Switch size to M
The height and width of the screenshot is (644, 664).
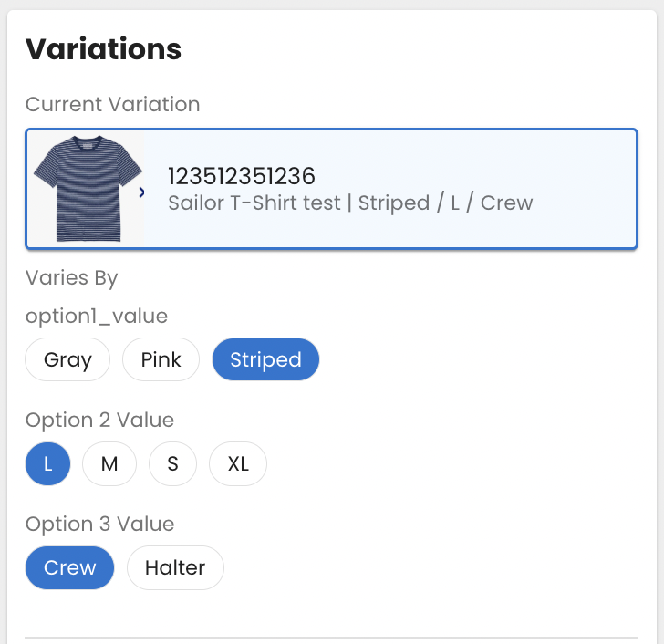tap(109, 463)
